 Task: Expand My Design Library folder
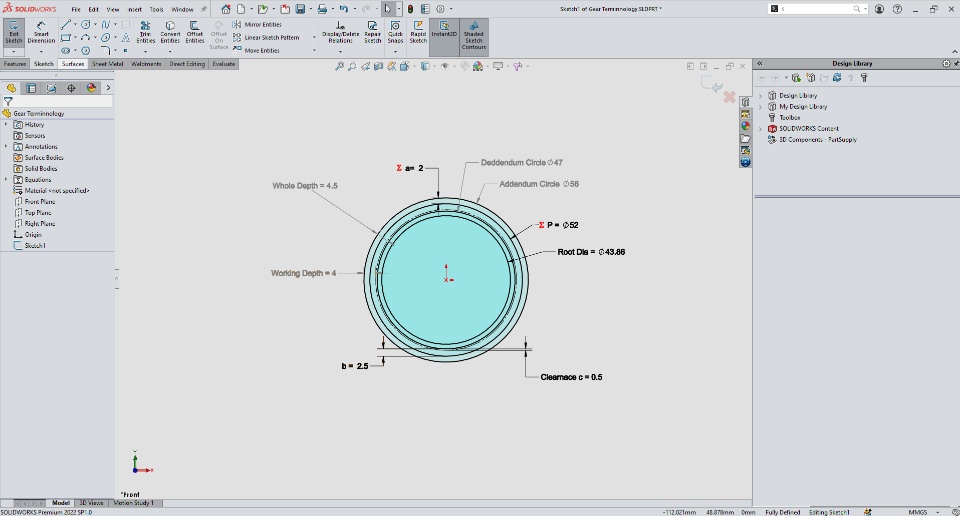(x=760, y=107)
